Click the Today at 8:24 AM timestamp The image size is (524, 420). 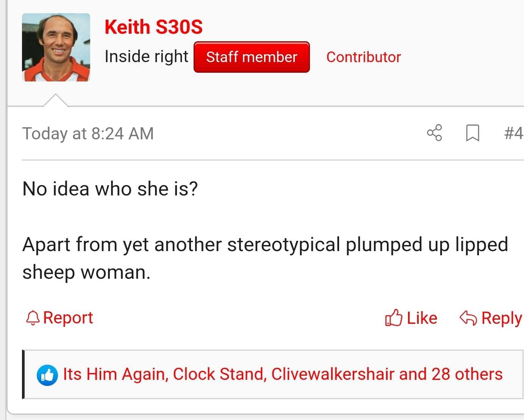pos(88,134)
